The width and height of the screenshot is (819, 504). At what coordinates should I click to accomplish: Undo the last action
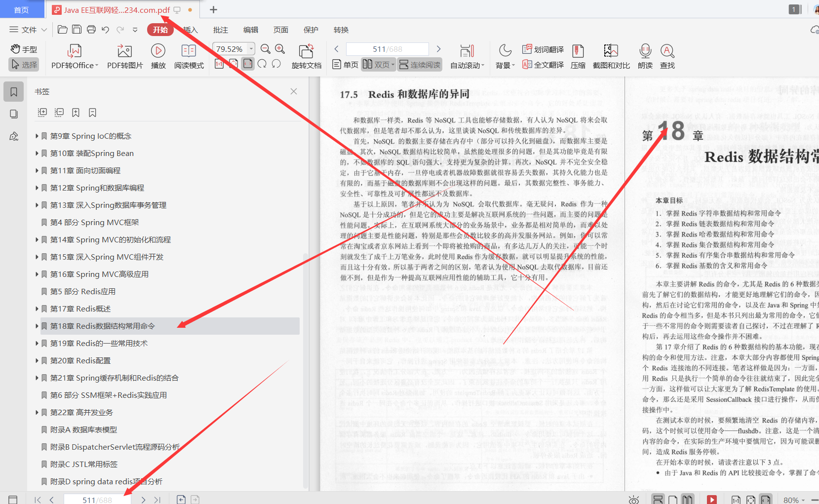tap(105, 30)
